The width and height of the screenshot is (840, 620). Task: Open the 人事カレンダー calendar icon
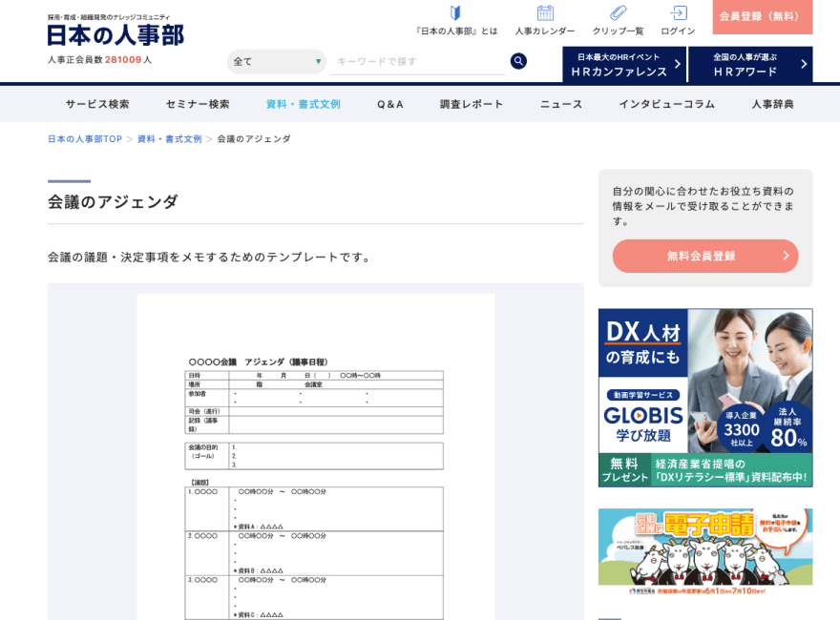click(x=545, y=13)
